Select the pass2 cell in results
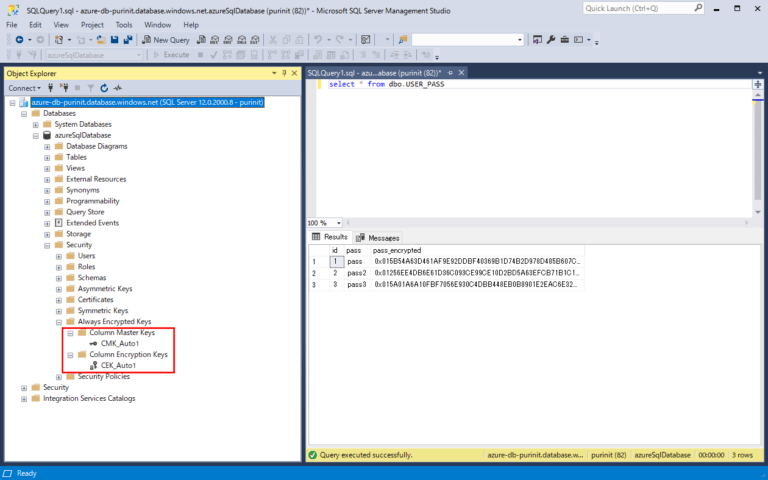Screen dimensions: 768x480 point(357,273)
